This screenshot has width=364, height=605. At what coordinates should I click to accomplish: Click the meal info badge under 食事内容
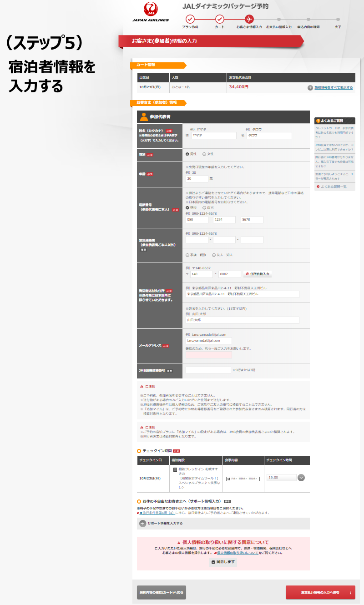243,479
